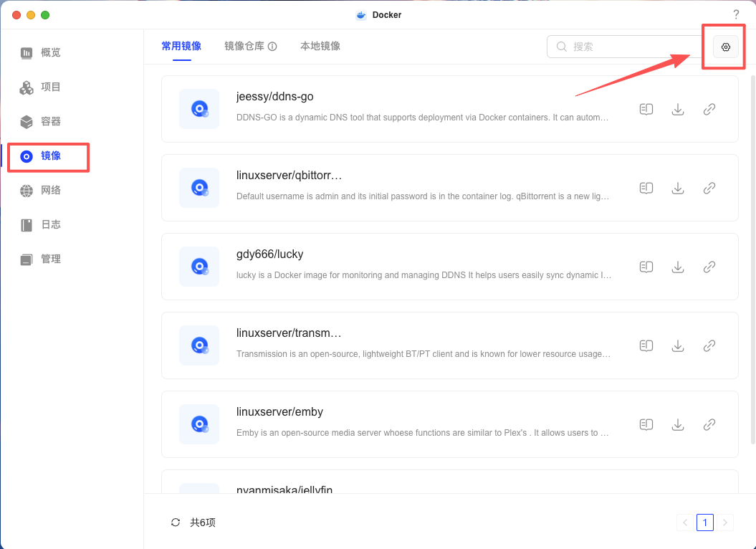Click the refresh icon beside 共6项
Image resolution: width=756 pixels, height=549 pixels.
(176, 522)
